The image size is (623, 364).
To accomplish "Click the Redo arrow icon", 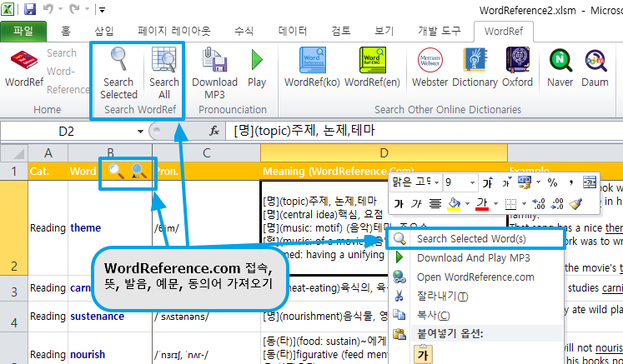I will tap(75, 9).
